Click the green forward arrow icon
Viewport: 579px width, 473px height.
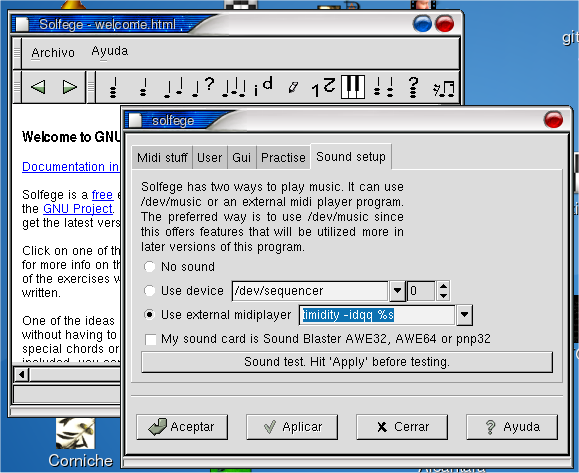click(69, 87)
